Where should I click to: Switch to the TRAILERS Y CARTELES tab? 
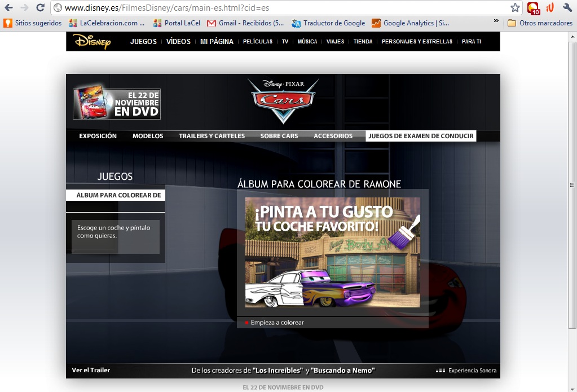[212, 136]
